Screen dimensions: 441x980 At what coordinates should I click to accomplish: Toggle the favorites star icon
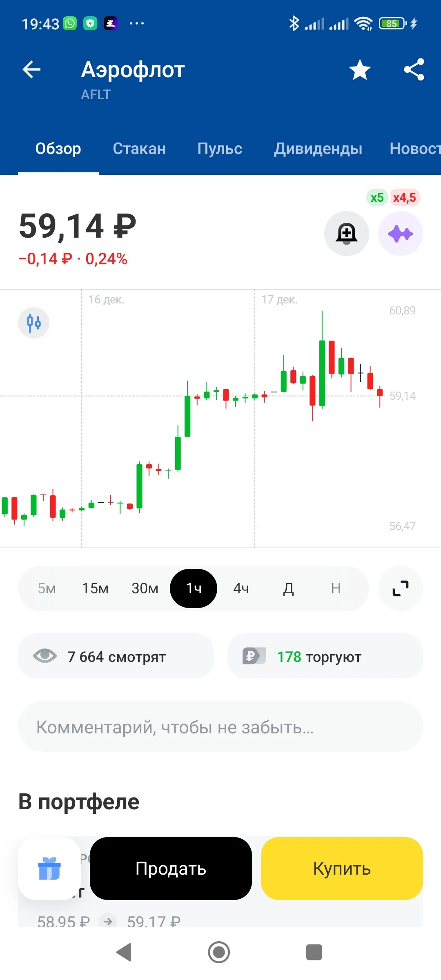click(x=360, y=69)
